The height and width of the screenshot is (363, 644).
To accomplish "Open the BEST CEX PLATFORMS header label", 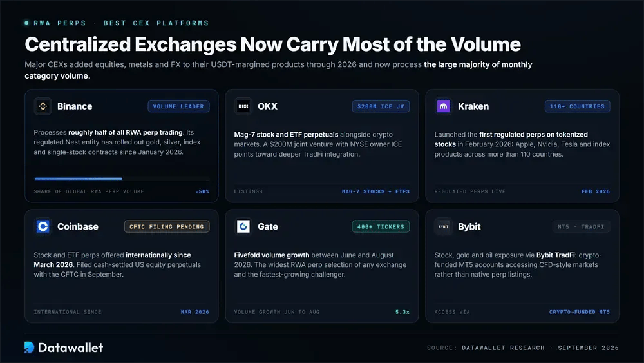I will 156,23.
